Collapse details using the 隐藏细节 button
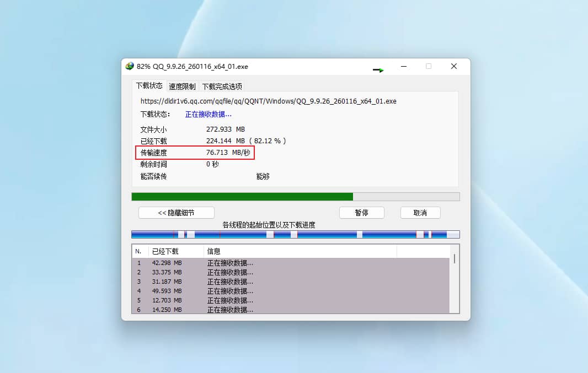Image resolution: width=588 pixels, height=373 pixels. pos(175,212)
